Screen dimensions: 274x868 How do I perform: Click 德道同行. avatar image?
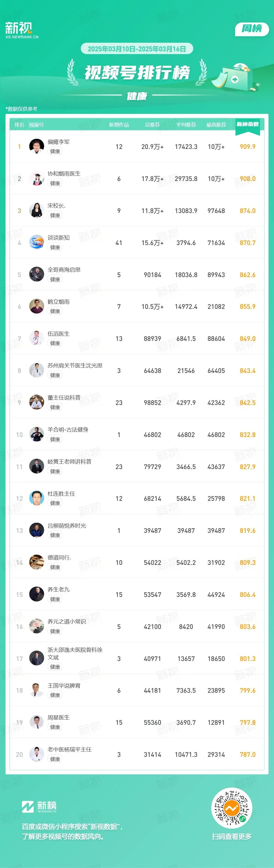[x=37, y=562]
